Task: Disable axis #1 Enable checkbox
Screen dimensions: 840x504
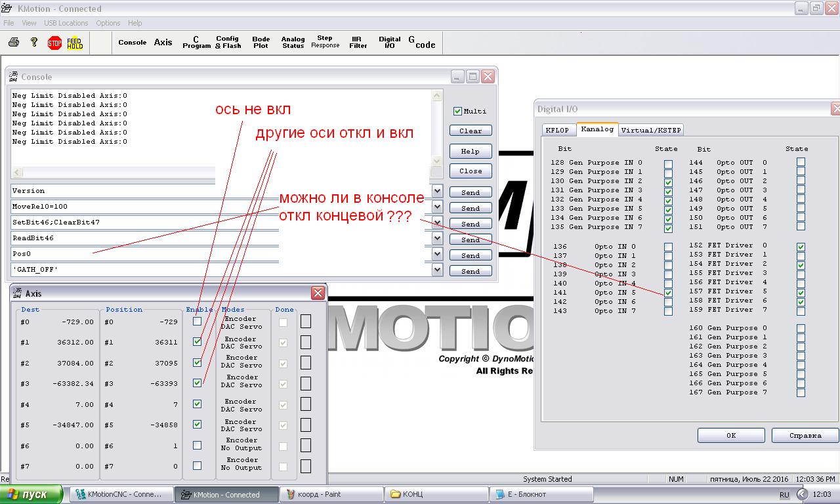Action: (x=197, y=342)
